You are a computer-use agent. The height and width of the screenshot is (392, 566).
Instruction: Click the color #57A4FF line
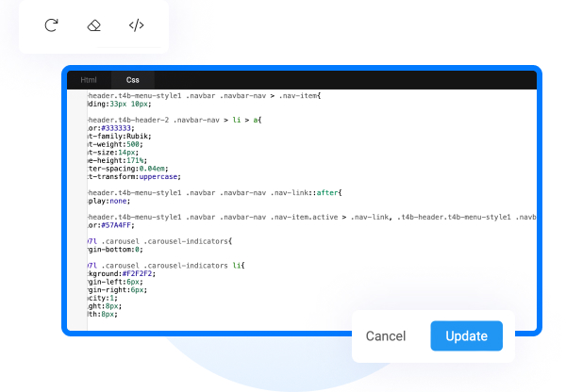pos(111,225)
